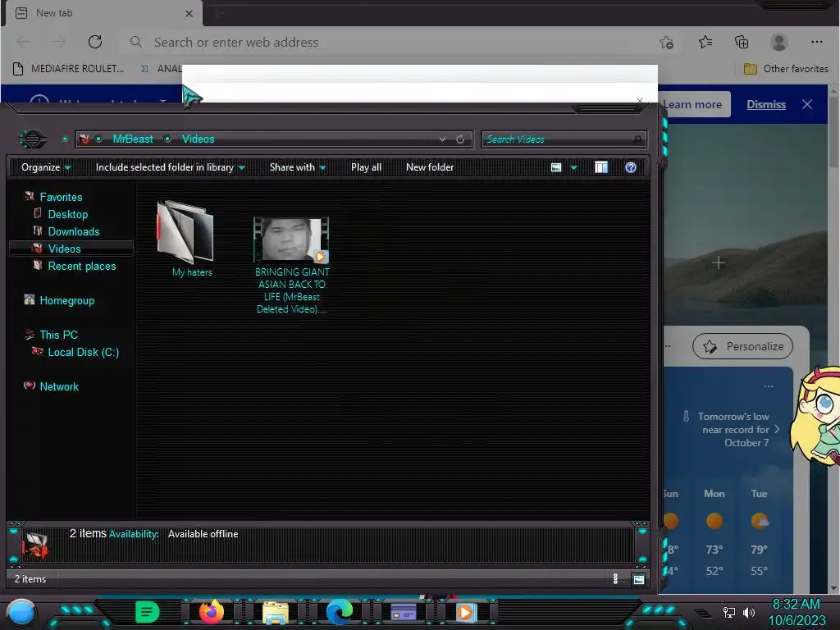Switch to large icons view in status bar
This screenshot has height=630, width=840.
click(x=638, y=579)
